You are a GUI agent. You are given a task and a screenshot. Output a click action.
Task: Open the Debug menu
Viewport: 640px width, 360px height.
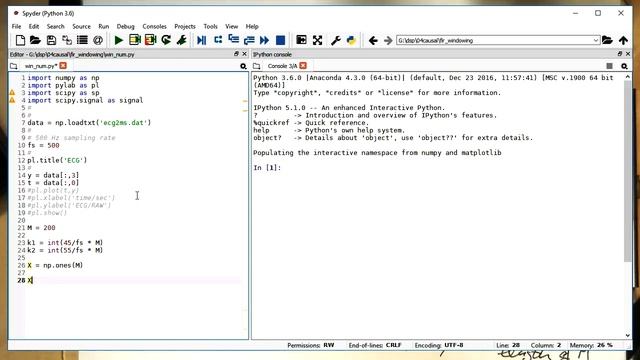(125, 26)
